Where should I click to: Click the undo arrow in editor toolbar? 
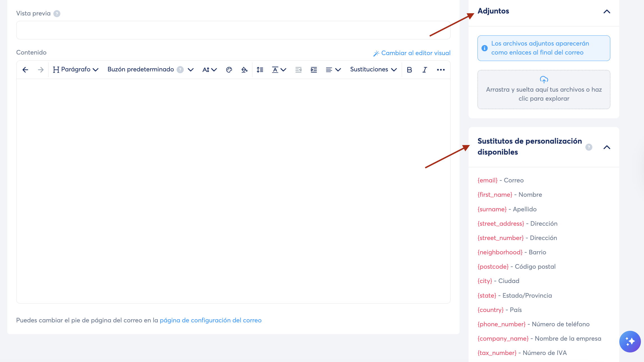click(x=25, y=70)
